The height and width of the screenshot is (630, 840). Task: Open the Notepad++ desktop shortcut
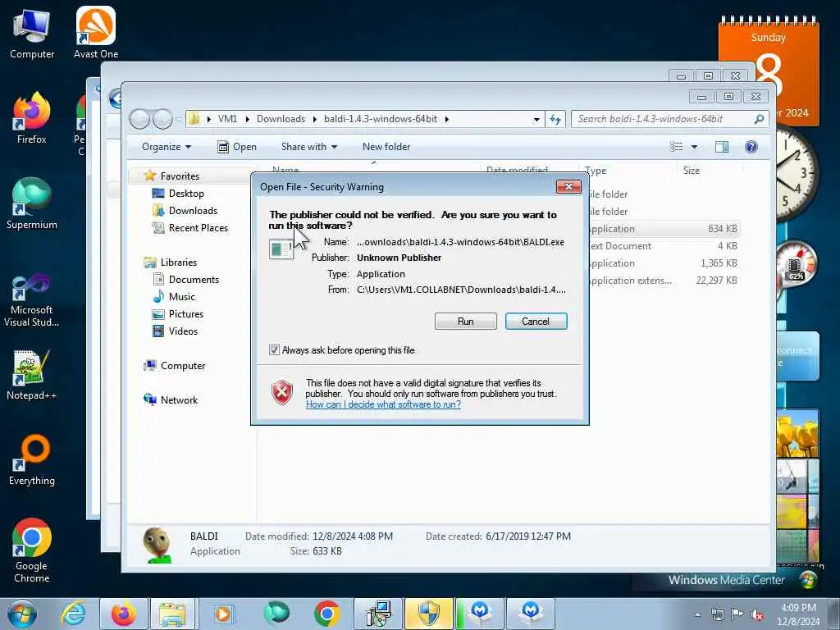[x=32, y=375]
